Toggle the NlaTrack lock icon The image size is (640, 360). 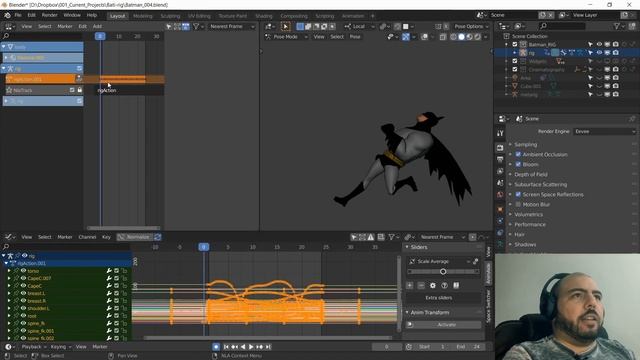80,90
